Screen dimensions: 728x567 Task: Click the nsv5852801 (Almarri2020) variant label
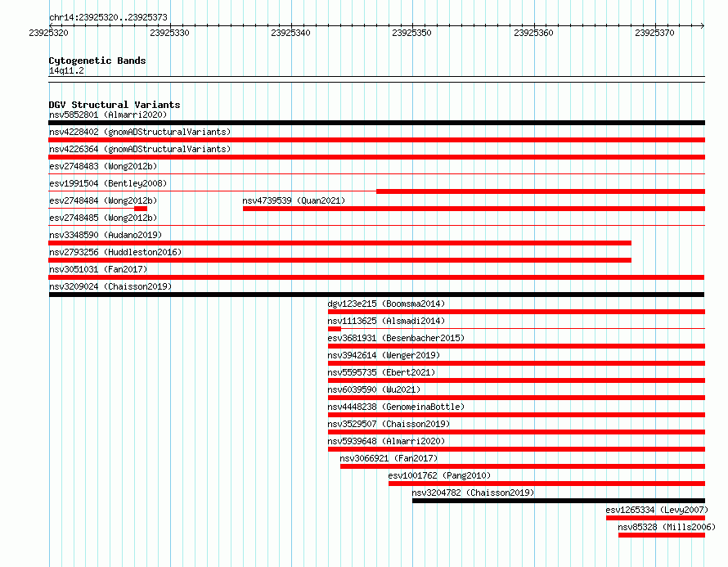pos(108,115)
